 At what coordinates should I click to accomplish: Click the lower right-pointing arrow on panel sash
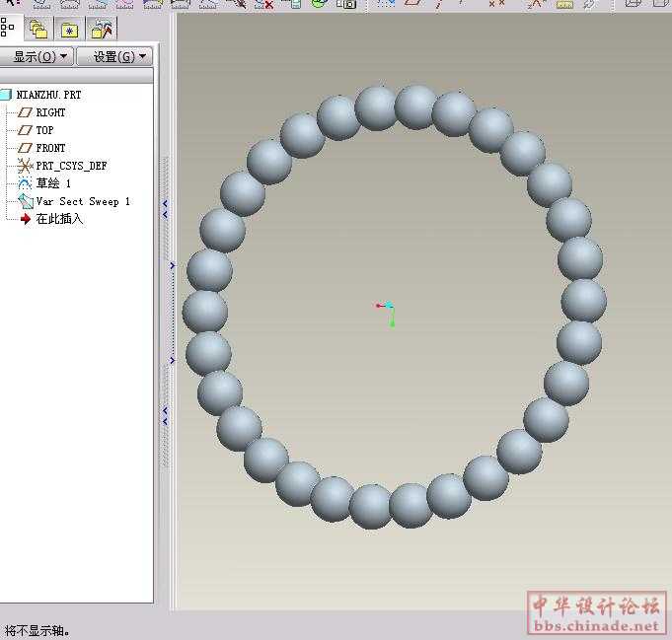[x=173, y=360]
